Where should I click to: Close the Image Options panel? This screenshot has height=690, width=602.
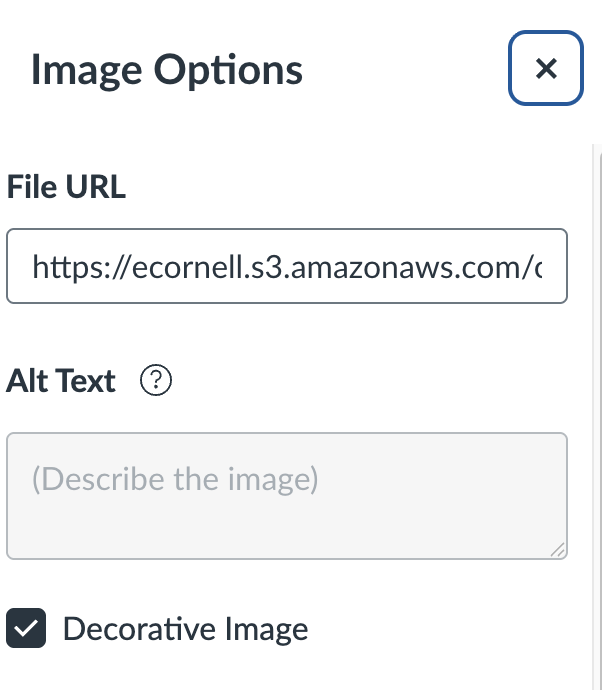pos(545,68)
